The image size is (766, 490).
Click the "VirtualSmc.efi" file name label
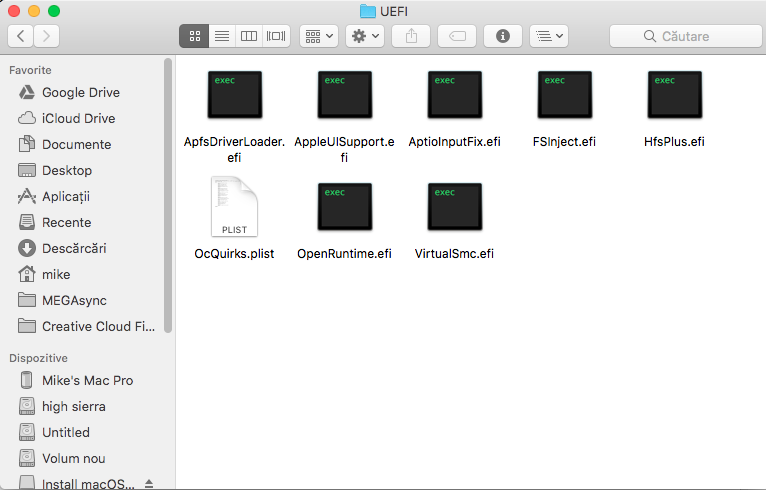pyautogui.click(x=454, y=254)
